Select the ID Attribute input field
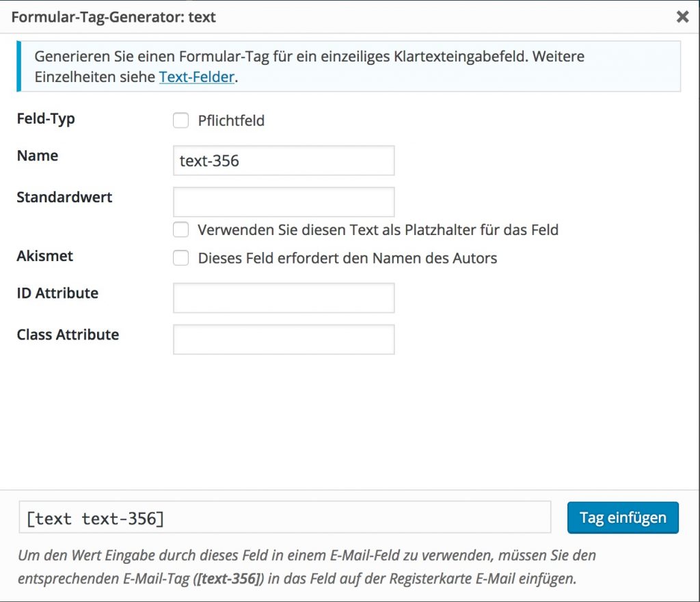The width and height of the screenshot is (700, 602). click(x=284, y=297)
